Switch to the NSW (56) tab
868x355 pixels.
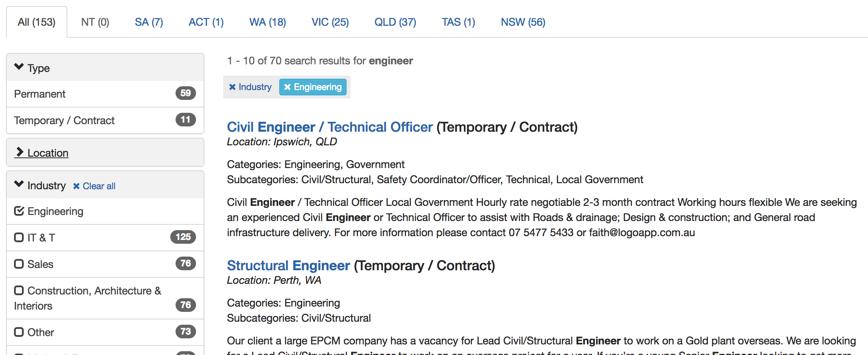(x=523, y=22)
